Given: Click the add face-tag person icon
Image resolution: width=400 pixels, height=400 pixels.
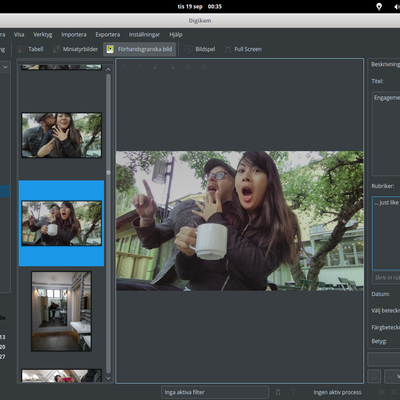Looking at the screenshot, I should tap(204, 67).
